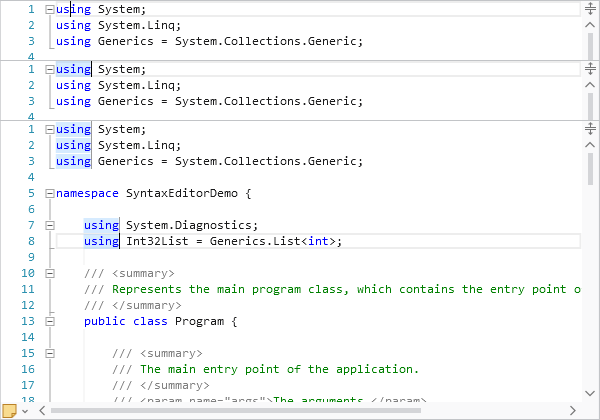600x420 pixels.
Task: Click the bottom pane's vertical scroll up arrow
Action: [590, 144]
